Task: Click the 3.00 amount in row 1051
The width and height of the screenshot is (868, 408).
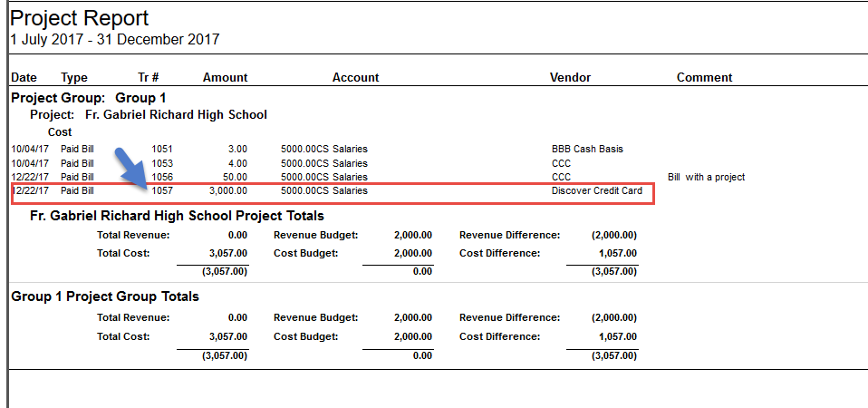Action: click(239, 149)
